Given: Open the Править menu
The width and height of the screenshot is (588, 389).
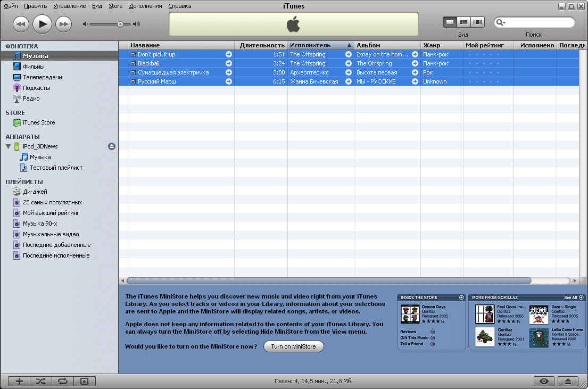Looking at the screenshot, I should (35, 6).
